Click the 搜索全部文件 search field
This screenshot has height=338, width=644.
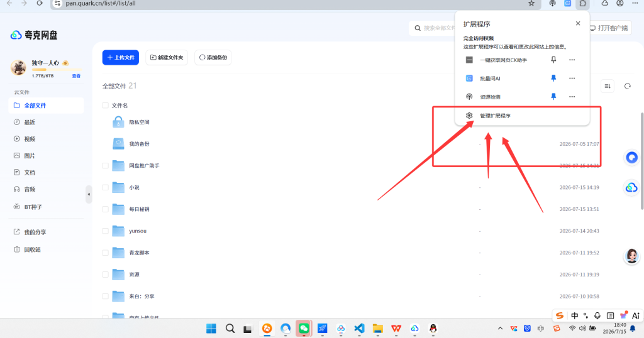(x=432, y=28)
